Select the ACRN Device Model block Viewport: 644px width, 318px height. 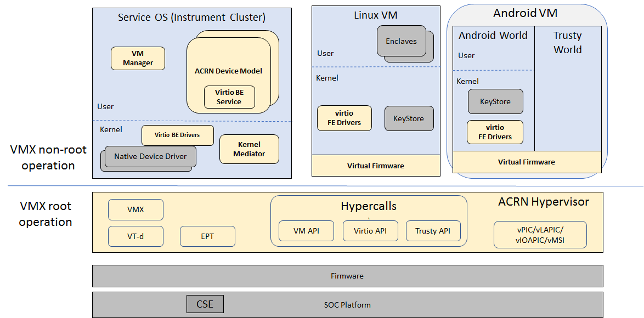pos(228,71)
